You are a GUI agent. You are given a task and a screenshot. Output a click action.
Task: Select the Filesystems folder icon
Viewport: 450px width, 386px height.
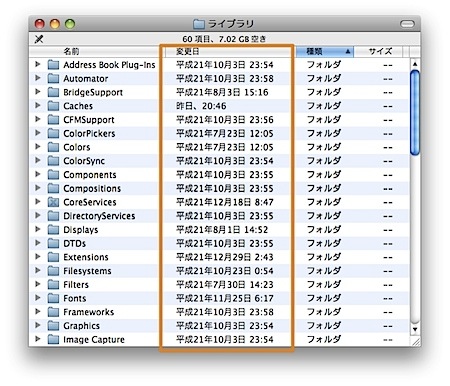(53, 271)
